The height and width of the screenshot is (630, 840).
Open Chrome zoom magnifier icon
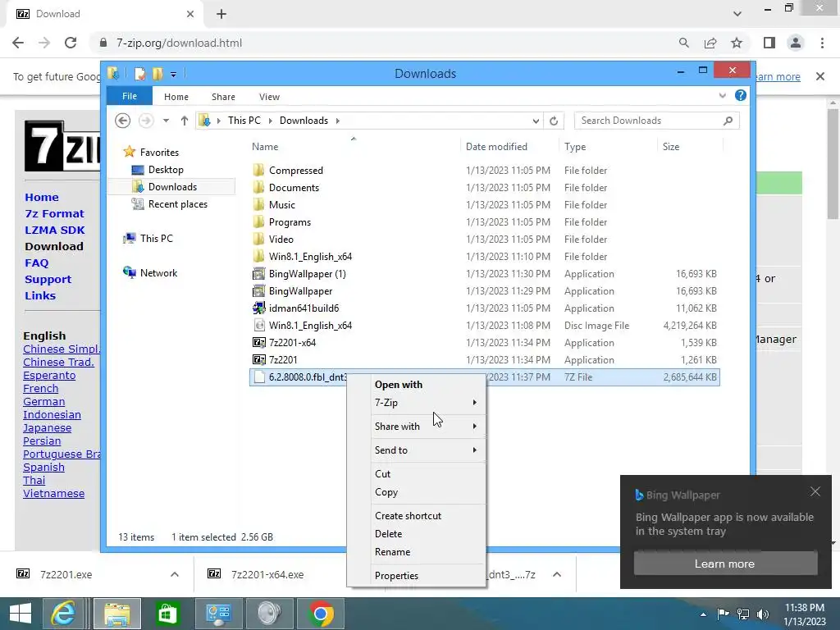point(683,43)
